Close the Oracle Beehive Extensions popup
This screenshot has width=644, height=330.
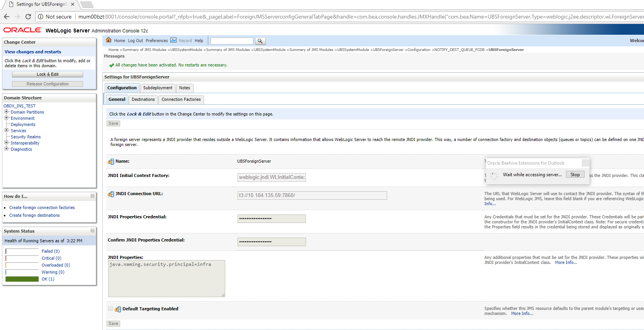585,163
